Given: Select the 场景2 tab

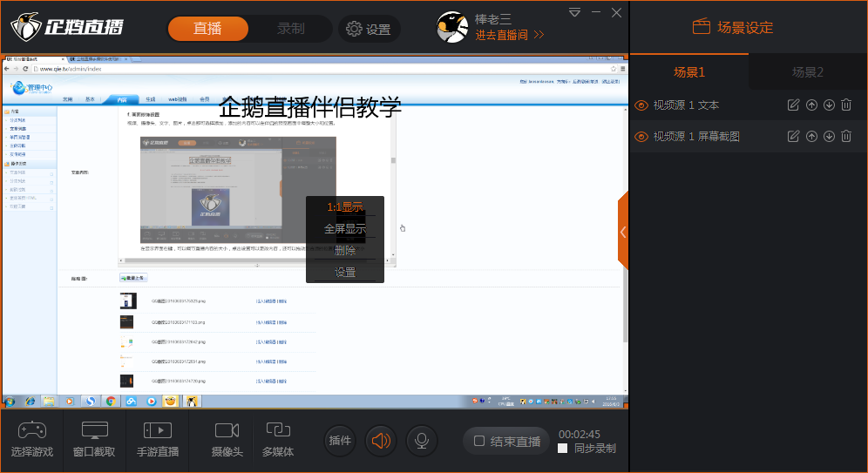Looking at the screenshot, I should 808,72.
